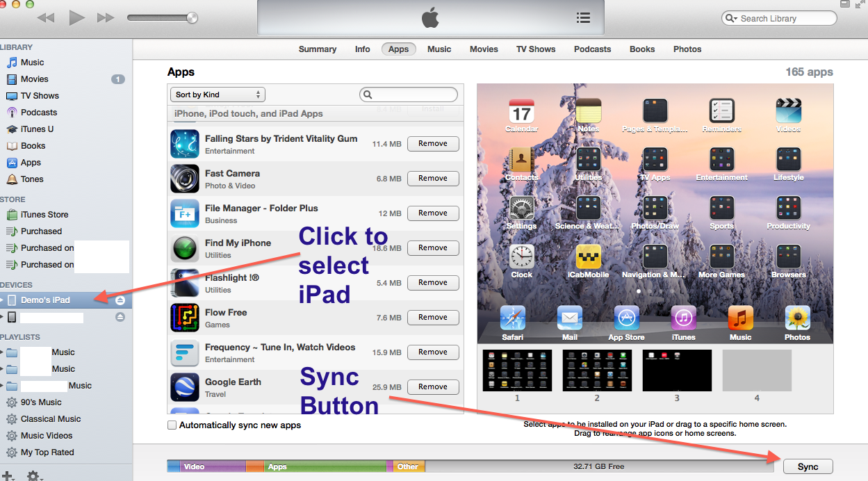Click the Video segment of capacity bar
The width and height of the screenshot is (868, 481).
(x=213, y=466)
